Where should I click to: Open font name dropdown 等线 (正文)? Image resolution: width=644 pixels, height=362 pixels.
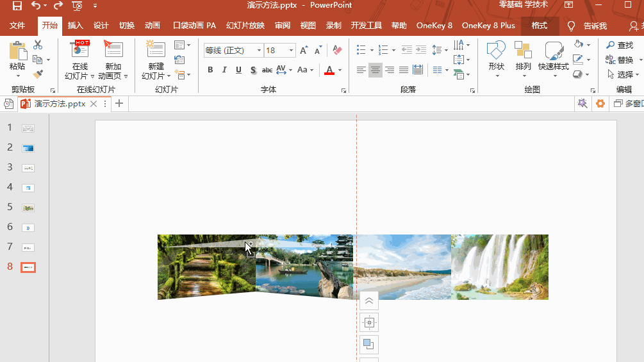coord(259,51)
